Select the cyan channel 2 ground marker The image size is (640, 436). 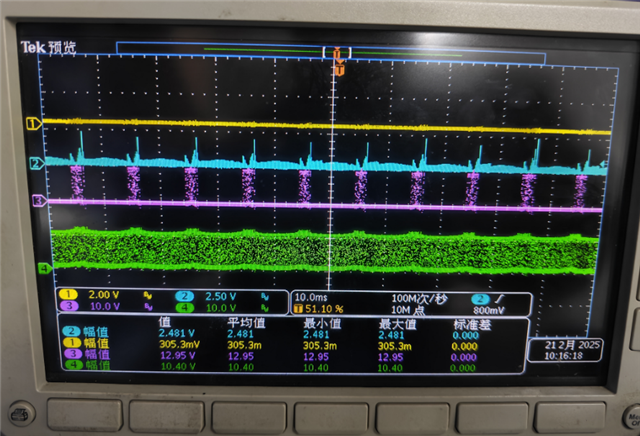37,163
